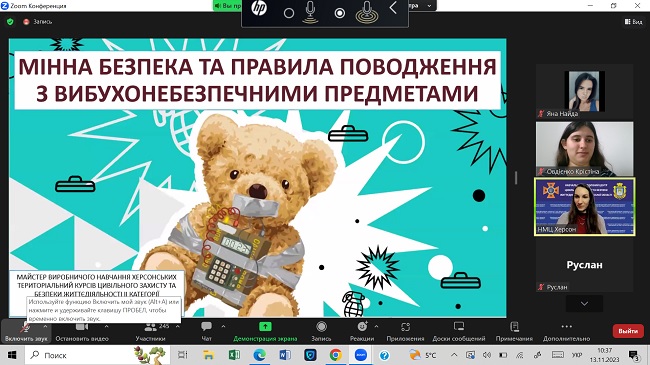Open Microsoft Edge from taskbar

[260, 355]
